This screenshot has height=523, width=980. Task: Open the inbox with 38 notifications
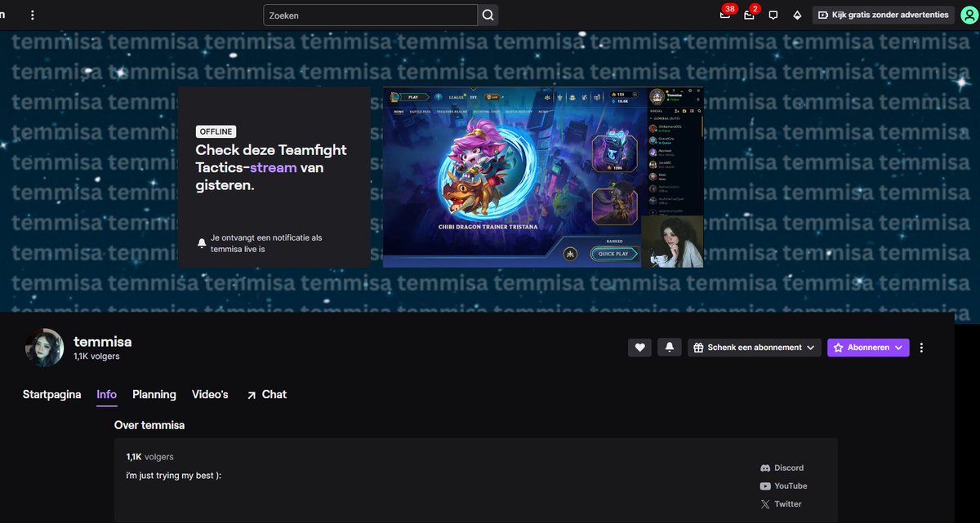coord(725,15)
